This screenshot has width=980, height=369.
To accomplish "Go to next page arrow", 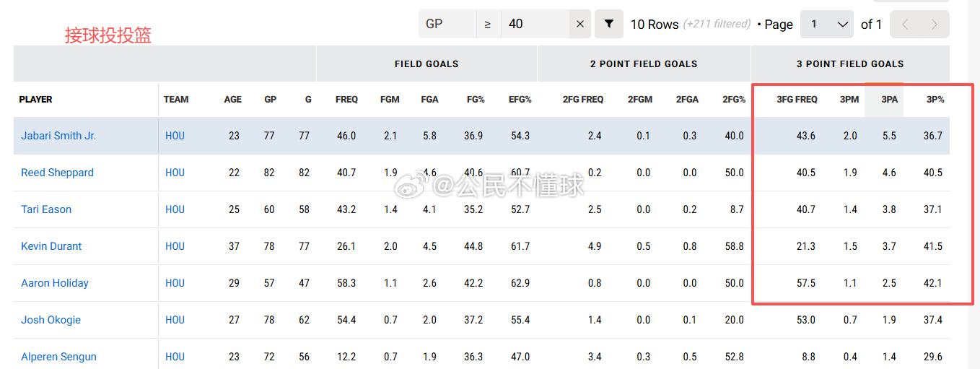I will point(935,24).
